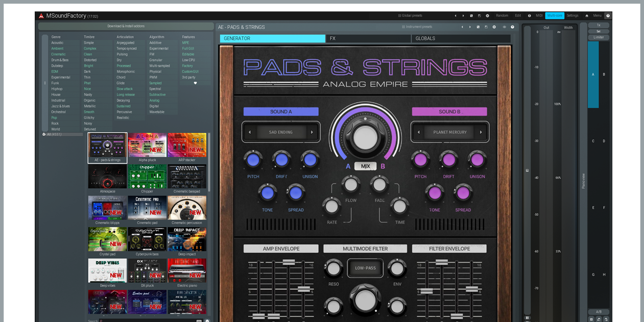Open help via the top-right question mark
This screenshot has width=644, height=322.
pos(608,16)
